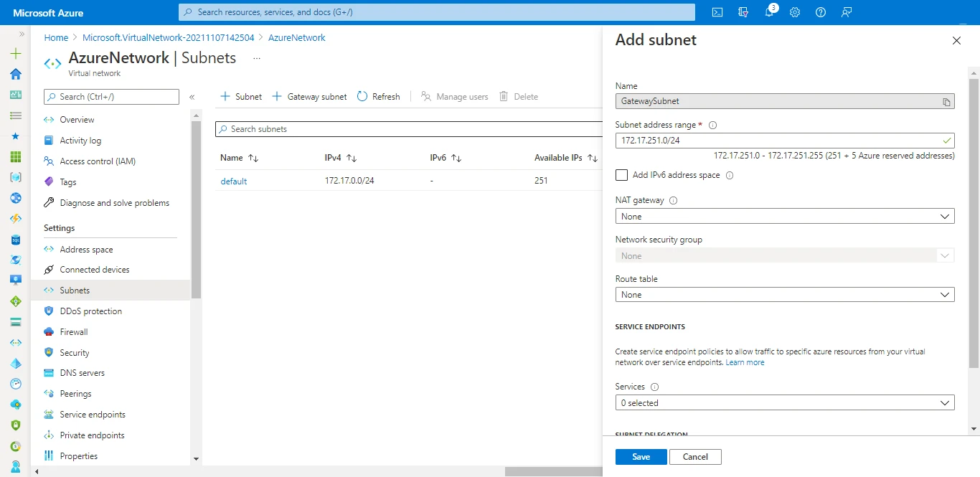Open the Help menu question mark icon
The width and height of the screenshot is (980, 477).
tap(820, 12)
